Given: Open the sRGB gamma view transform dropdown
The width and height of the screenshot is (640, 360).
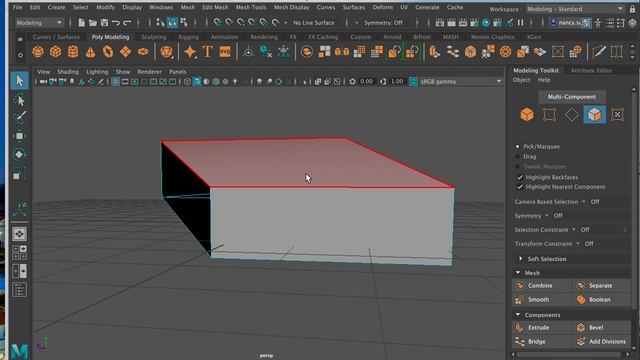Looking at the screenshot, I should click(x=461, y=82).
